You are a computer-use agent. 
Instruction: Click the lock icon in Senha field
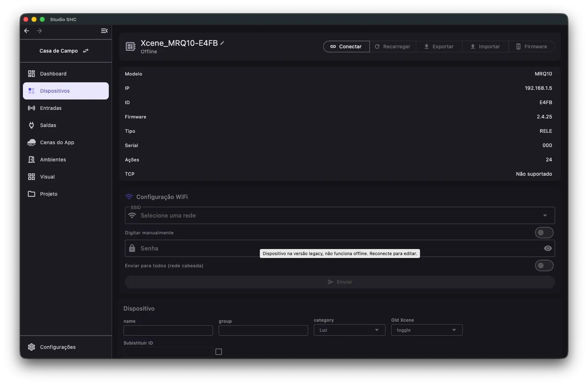point(132,248)
